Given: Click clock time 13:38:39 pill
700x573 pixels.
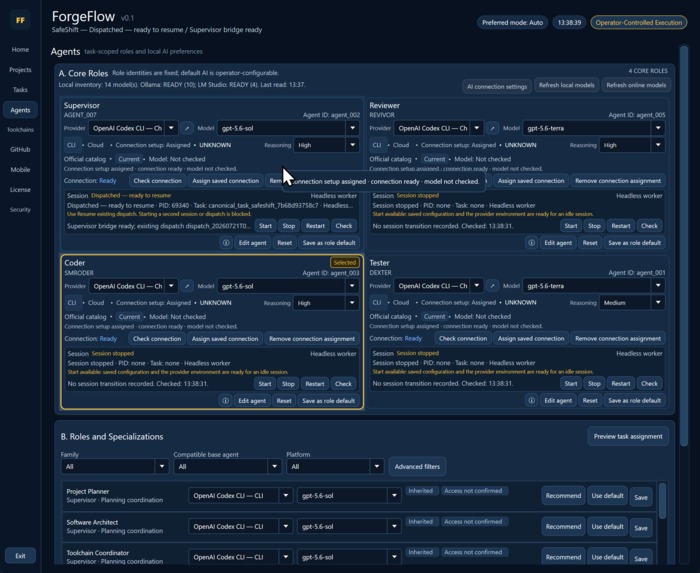Looking at the screenshot, I should pyautogui.click(x=569, y=23).
